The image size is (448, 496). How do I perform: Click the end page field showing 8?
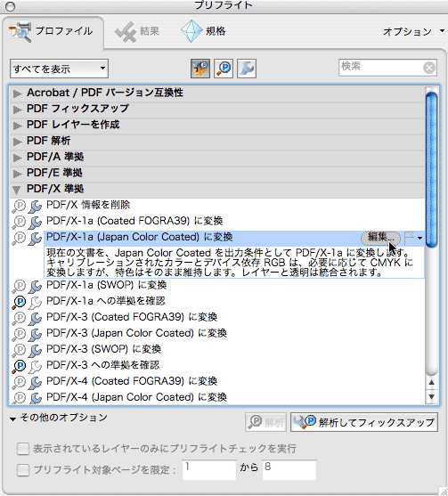click(289, 470)
